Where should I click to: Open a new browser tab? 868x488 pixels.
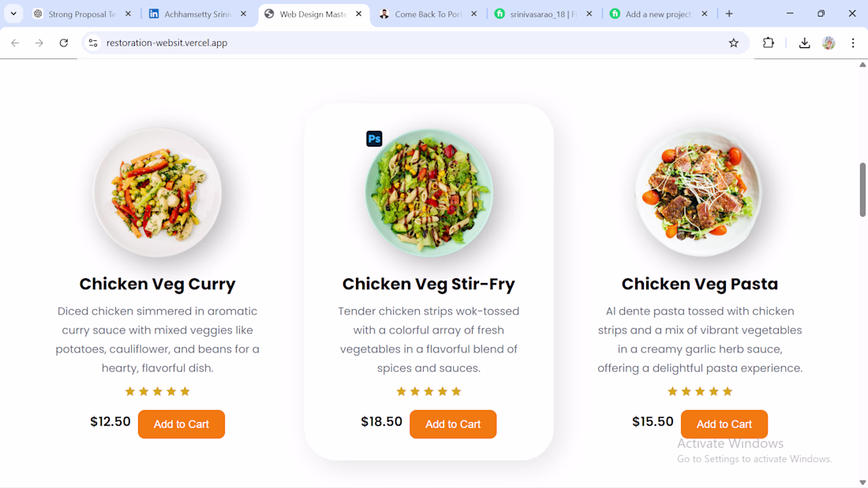[729, 13]
